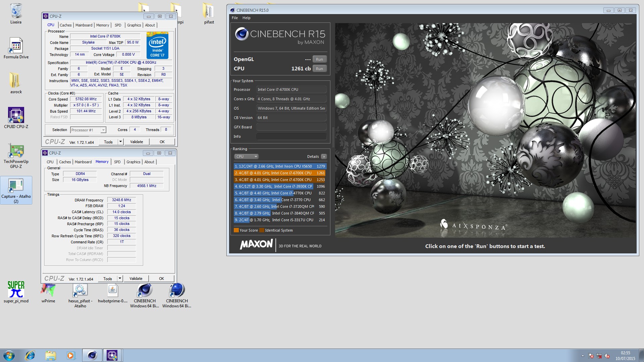Click the Processor field Intel Core i7-6700K CPU
Viewport: 644px width, 362px height.
pos(291,89)
